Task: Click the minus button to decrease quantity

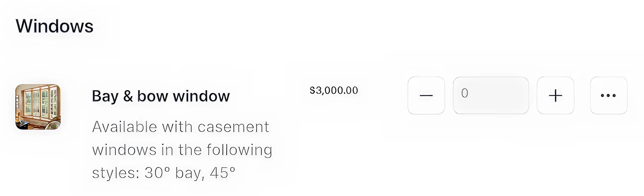Action: coord(426,96)
